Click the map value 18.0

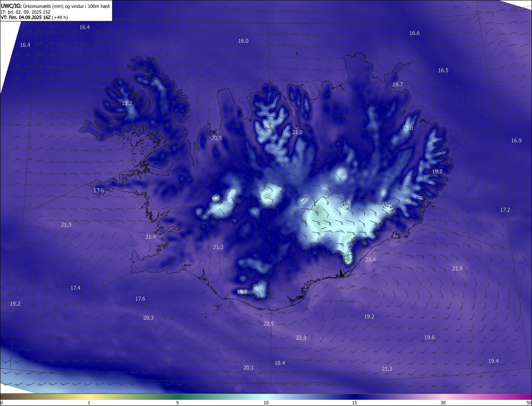(243, 41)
